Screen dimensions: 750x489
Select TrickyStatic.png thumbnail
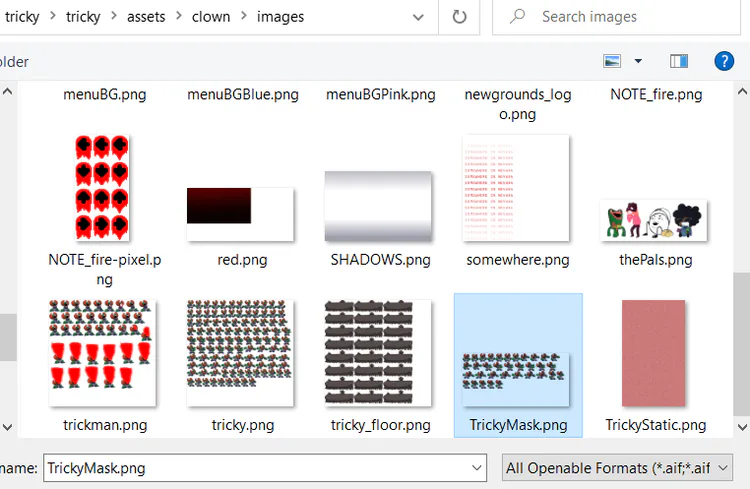point(653,353)
